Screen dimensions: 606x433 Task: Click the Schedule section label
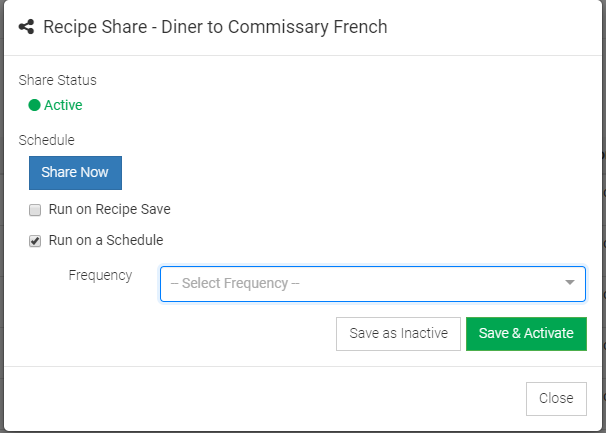tap(47, 141)
